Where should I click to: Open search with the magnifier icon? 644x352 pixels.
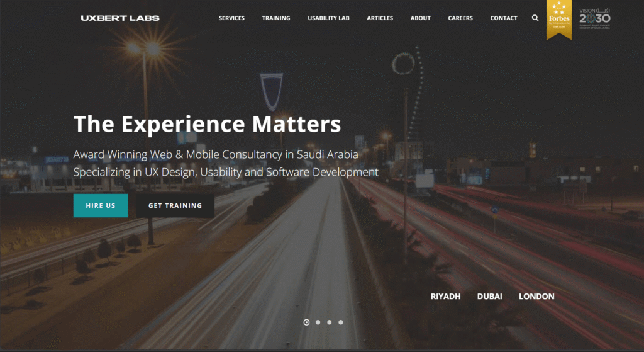tap(535, 18)
